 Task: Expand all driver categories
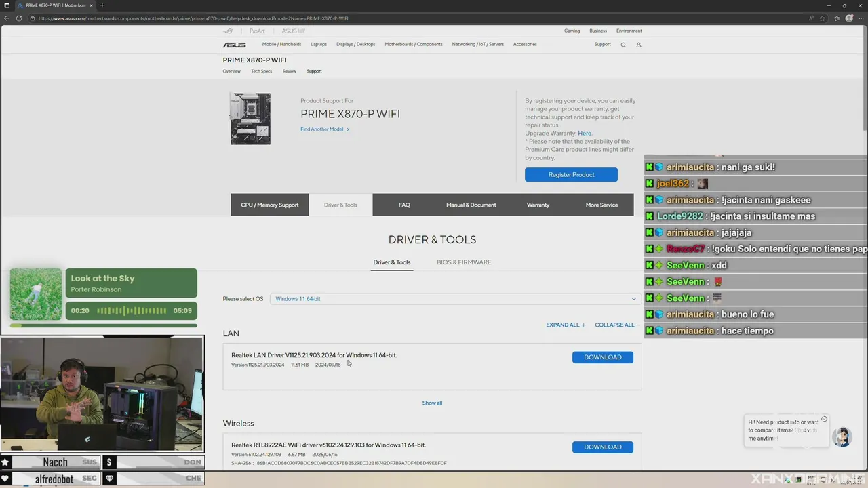pyautogui.click(x=566, y=325)
